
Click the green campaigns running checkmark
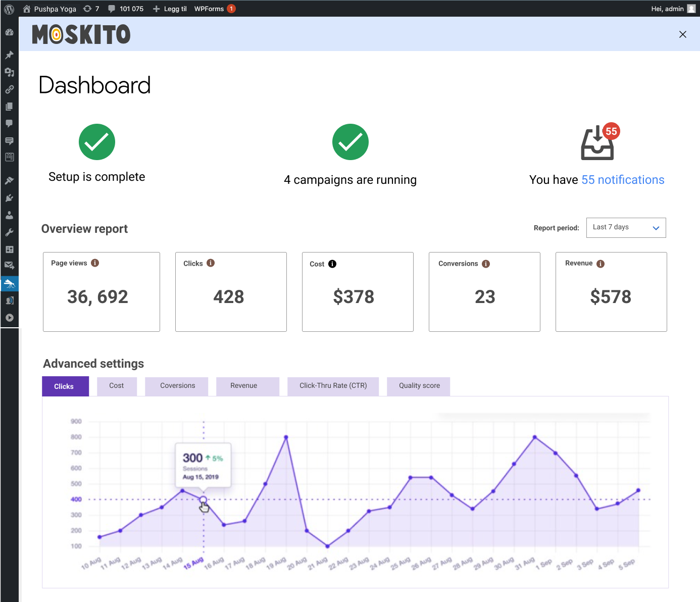click(351, 142)
